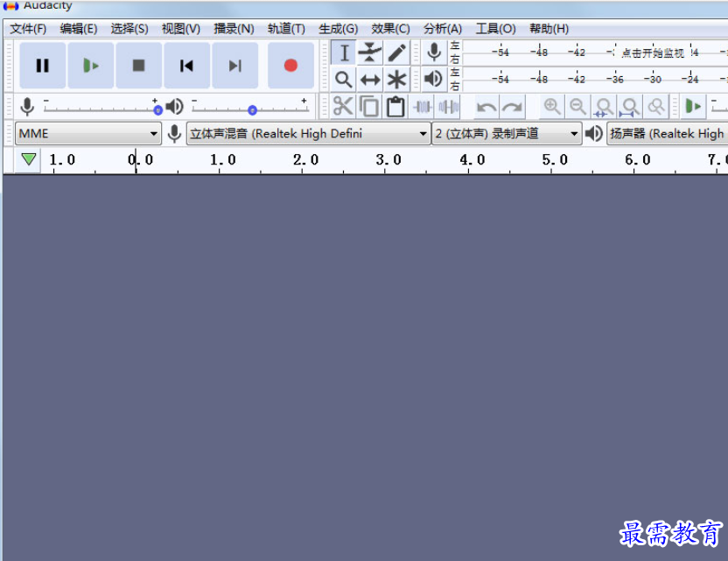
Task: Cut selection with the scissors icon
Action: click(343, 107)
